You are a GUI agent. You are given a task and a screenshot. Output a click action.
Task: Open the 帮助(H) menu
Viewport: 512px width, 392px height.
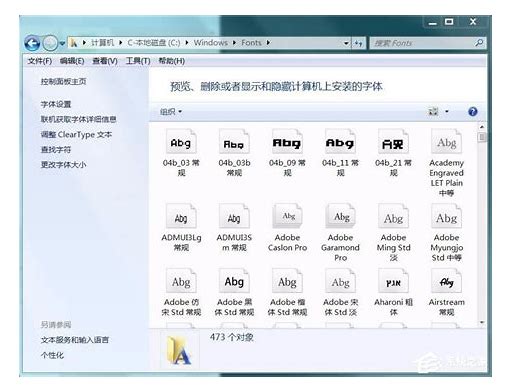click(x=171, y=61)
